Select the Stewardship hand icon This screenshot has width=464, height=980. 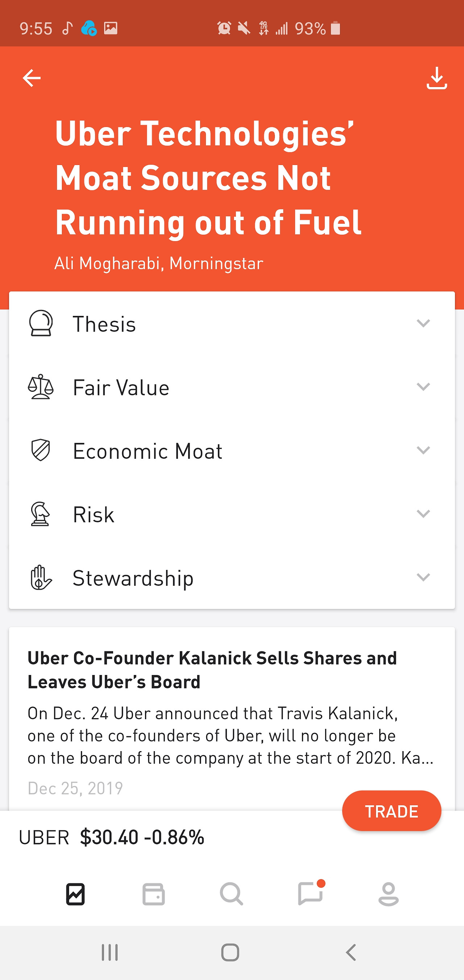(40, 578)
